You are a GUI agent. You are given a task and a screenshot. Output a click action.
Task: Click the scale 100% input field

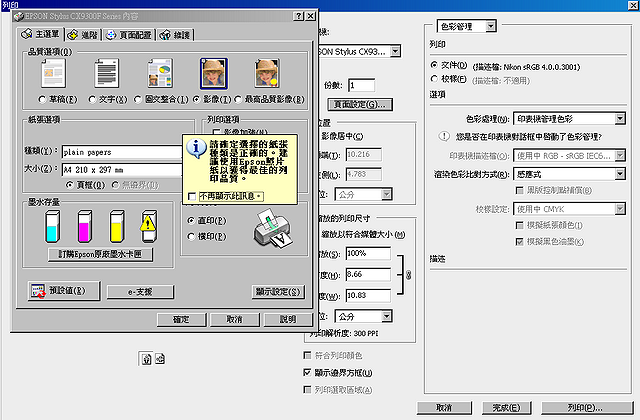[368, 253]
